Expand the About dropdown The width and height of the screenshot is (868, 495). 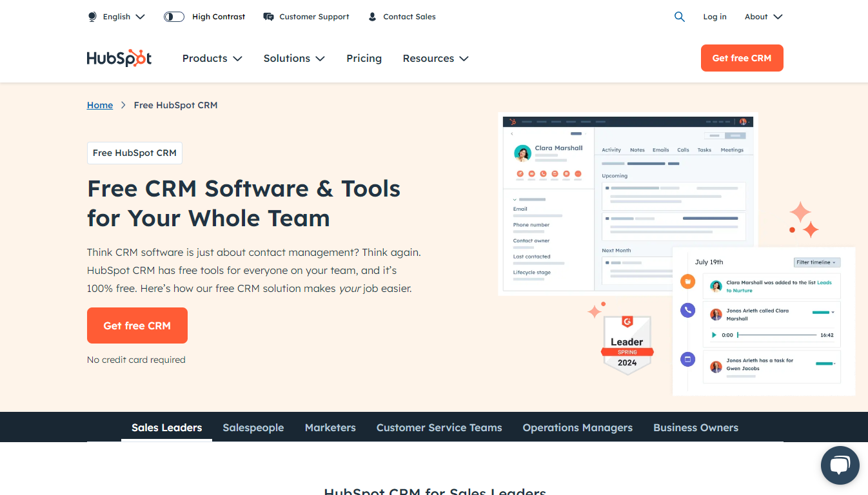tap(764, 17)
